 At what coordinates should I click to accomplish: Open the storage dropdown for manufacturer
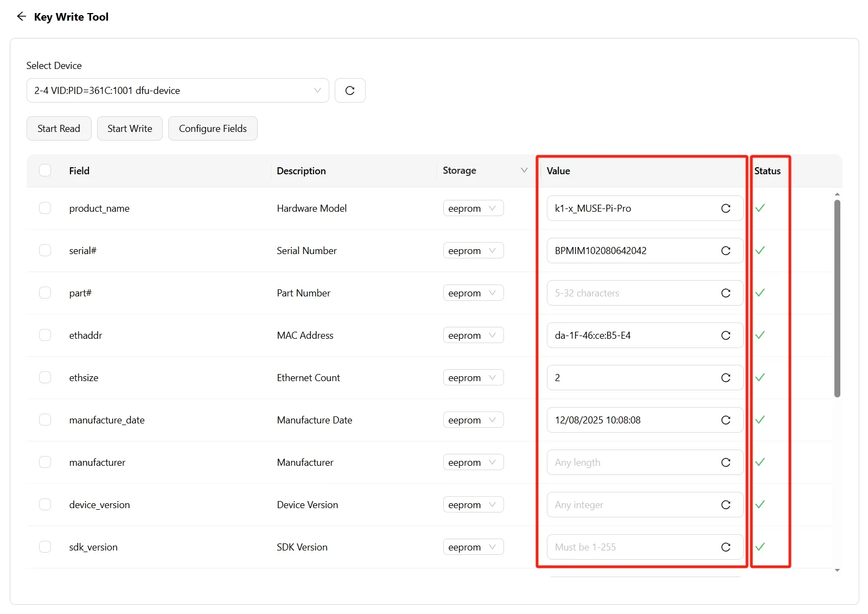click(x=473, y=463)
